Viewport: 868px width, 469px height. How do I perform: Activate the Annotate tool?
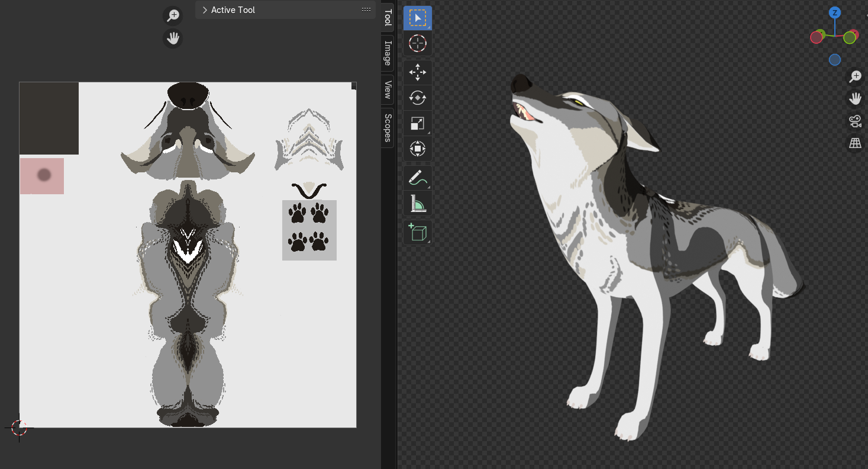(x=418, y=177)
